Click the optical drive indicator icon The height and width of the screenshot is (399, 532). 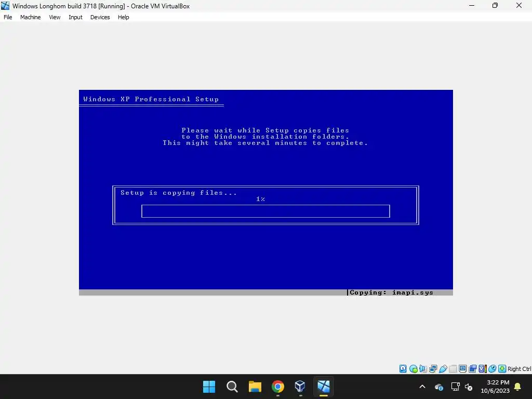[413, 369]
